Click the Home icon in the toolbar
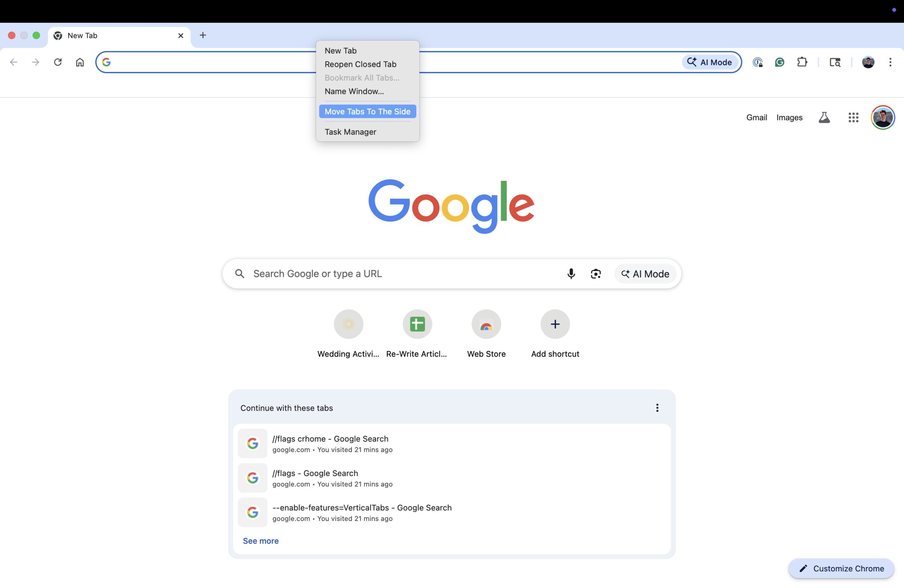This screenshot has height=588, width=904. (79, 62)
